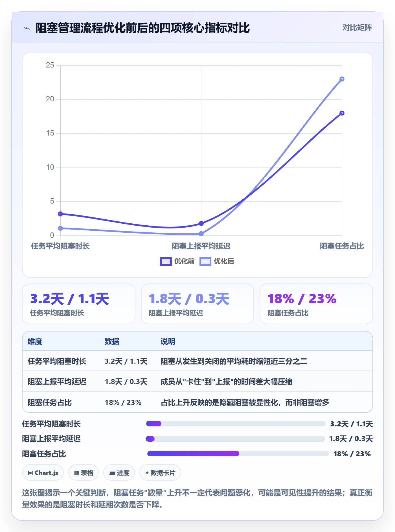Viewport: 395px width, 532px height.
Task: Click the 优化后 point at 任务平均阻塞时长
Action: 60,228
